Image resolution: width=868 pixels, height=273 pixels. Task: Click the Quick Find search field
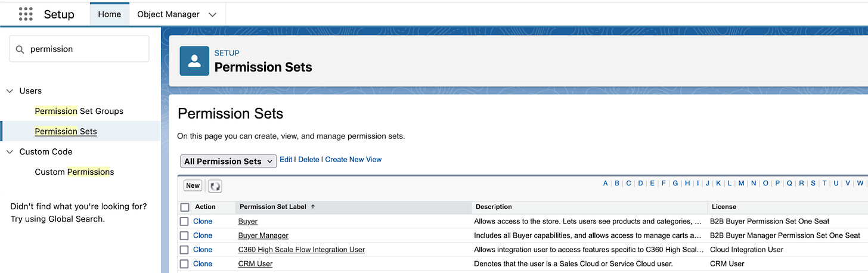(79, 49)
